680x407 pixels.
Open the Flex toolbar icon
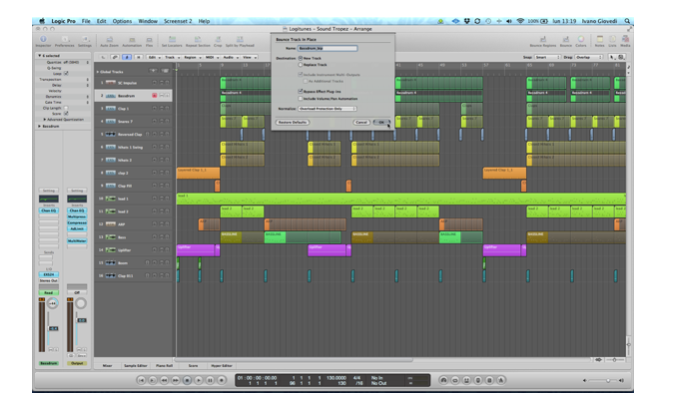click(x=149, y=41)
